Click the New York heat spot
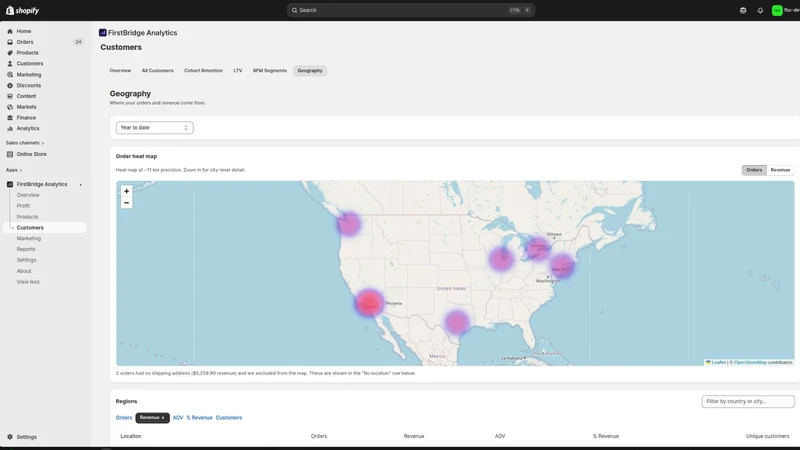Viewport: 800px width, 450px height. coord(562,266)
